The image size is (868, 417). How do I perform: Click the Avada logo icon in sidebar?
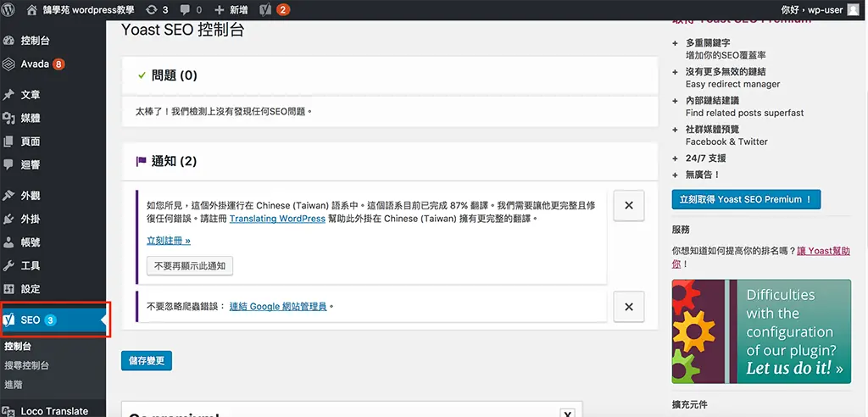point(8,64)
